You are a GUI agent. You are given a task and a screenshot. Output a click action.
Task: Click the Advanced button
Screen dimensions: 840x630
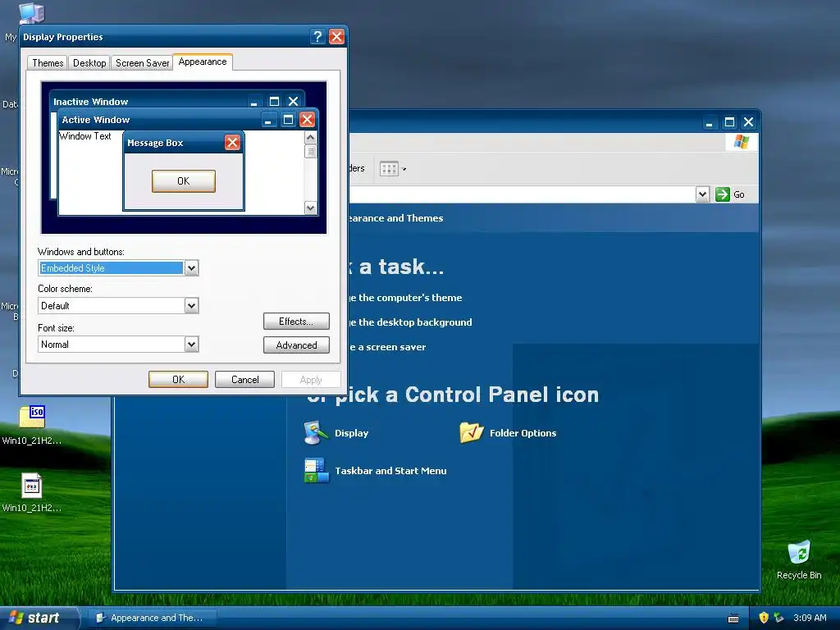[296, 345]
